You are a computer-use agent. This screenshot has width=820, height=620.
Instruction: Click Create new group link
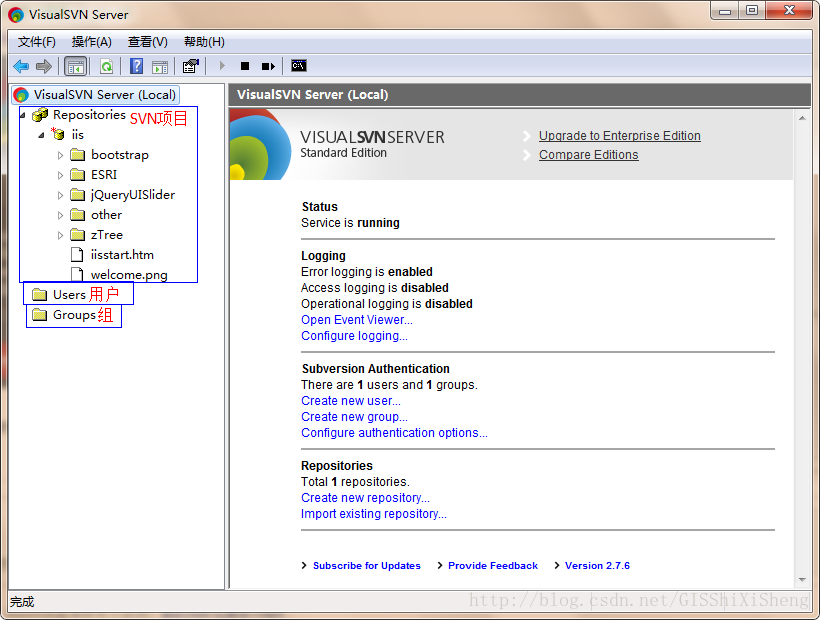coord(354,417)
